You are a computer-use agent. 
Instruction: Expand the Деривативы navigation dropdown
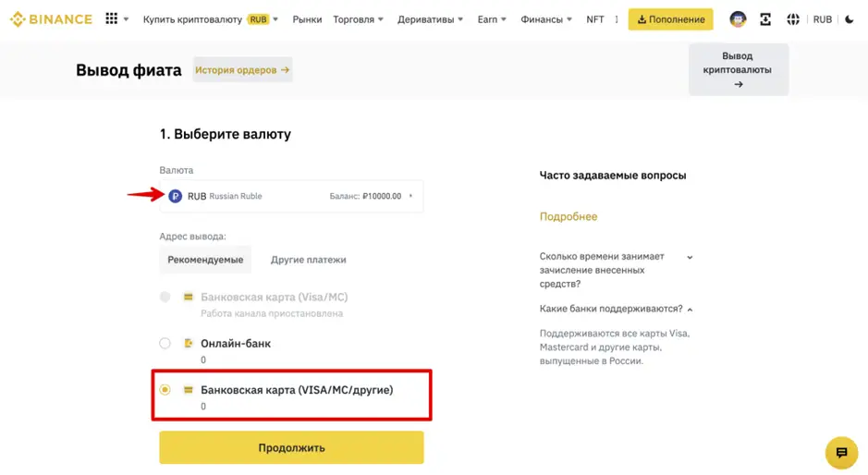point(430,19)
